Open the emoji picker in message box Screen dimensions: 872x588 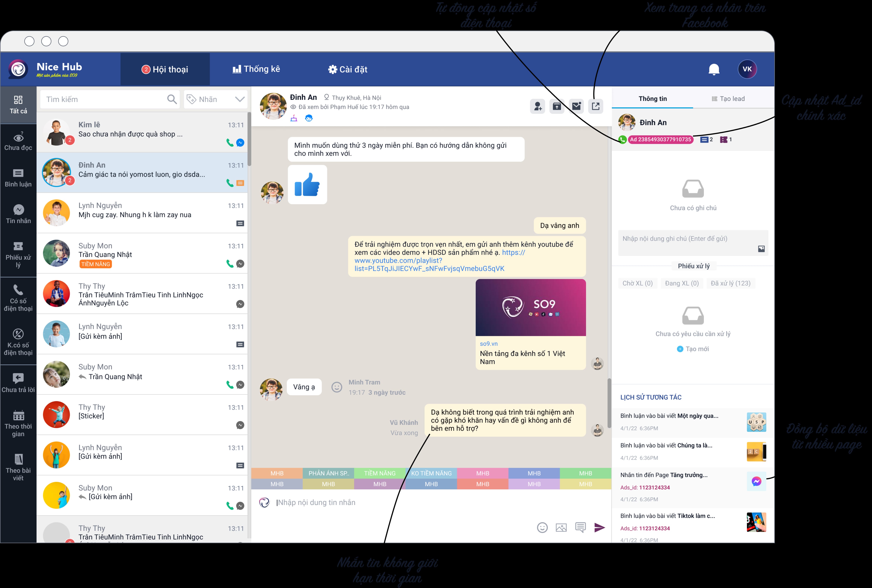(x=542, y=528)
